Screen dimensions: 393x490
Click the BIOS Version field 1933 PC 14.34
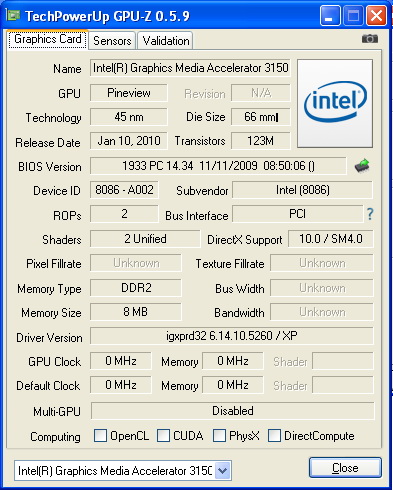pos(218,166)
